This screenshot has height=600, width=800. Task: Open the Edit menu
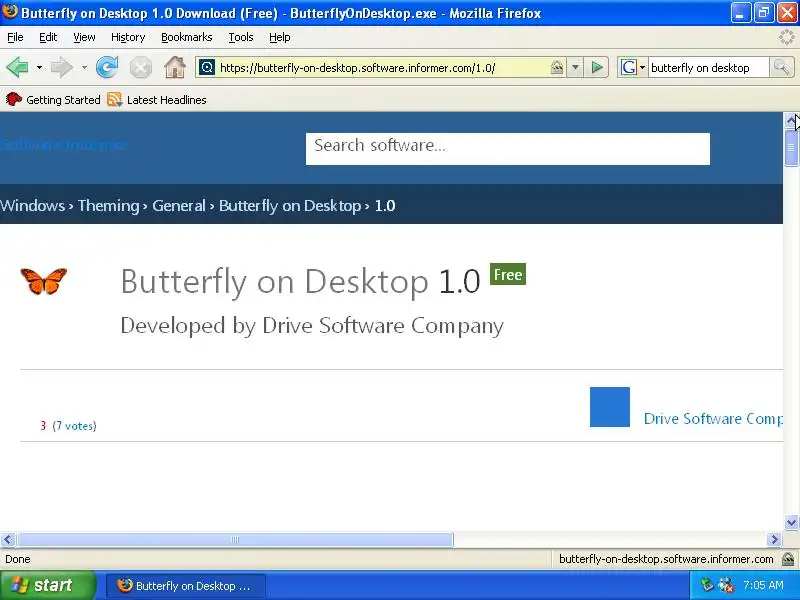pos(48,37)
